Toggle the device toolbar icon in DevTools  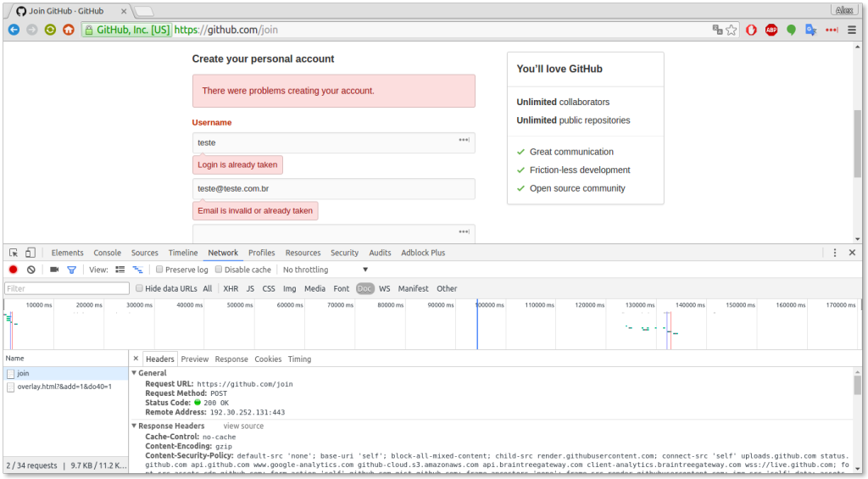pos(31,253)
